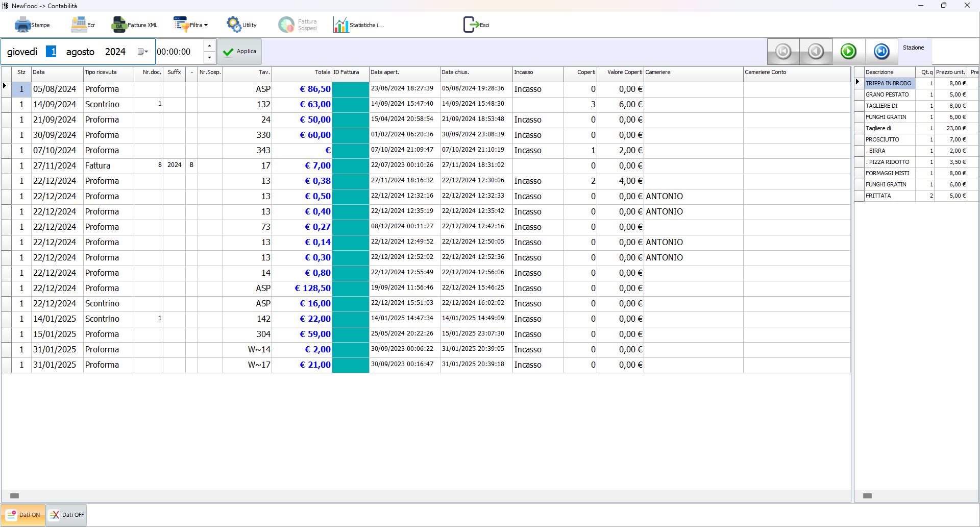Image resolution: width=980 pixels, height=527 pixels.
Task: Select . PIZZA RIDOTTO item
Action: (x=889, y=162)
